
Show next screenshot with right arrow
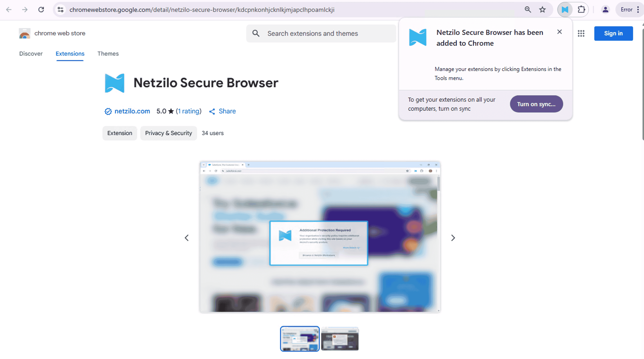(453, 238)
